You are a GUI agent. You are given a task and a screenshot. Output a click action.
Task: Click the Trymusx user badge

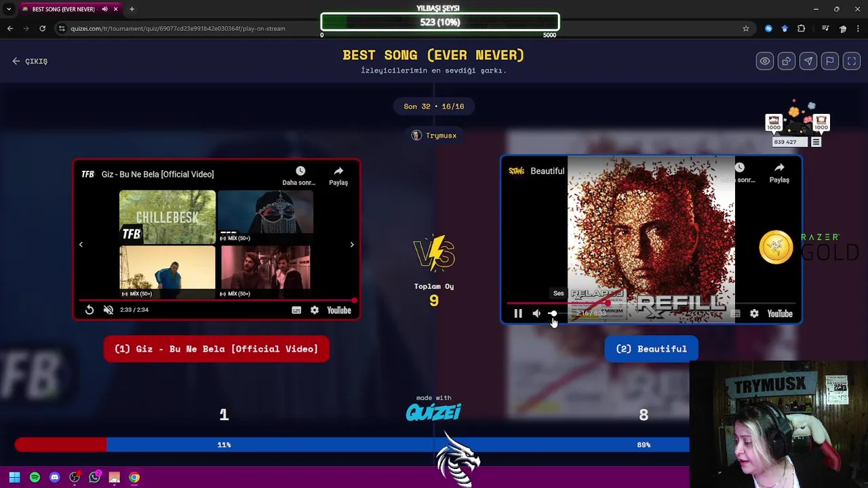pos(434,136)
